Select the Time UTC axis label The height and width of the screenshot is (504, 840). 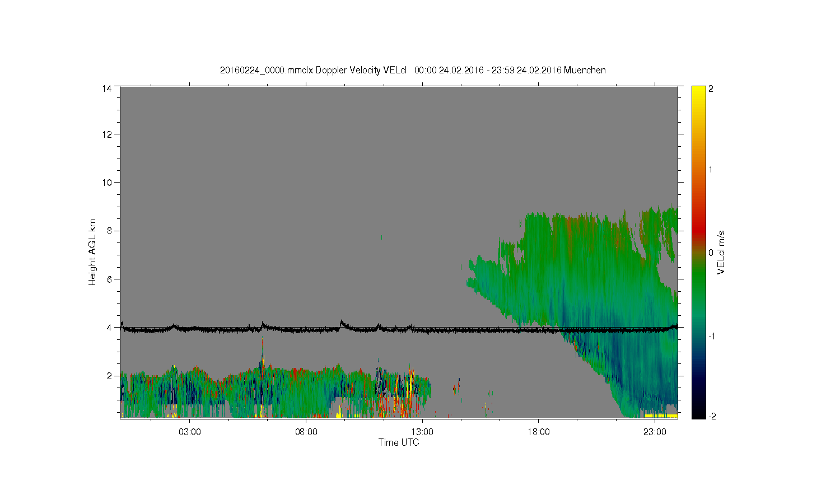pos(399,442)
